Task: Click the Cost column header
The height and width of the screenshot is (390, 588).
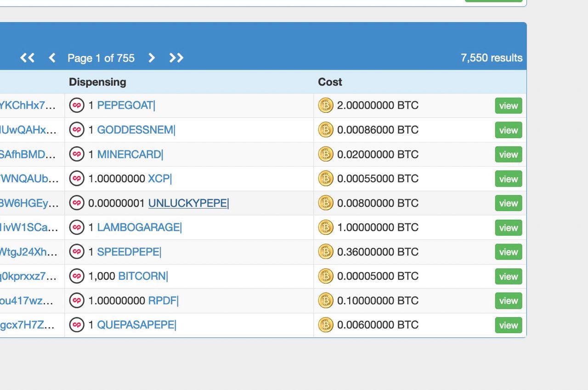Action: pyautogui.click(x=330, y=82)
